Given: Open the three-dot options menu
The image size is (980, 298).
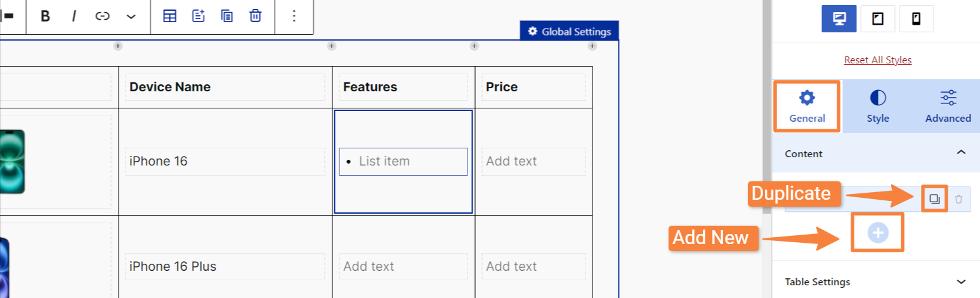Looking at the screenshot, I should coord(294,16).
